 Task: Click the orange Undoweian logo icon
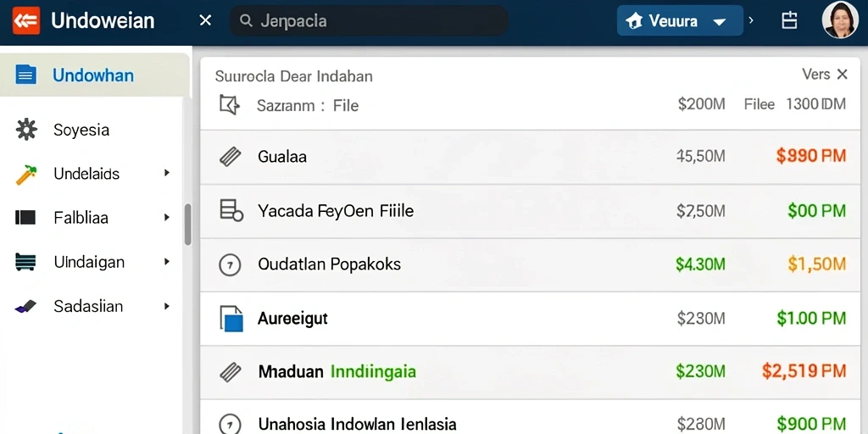pos(26,21)
